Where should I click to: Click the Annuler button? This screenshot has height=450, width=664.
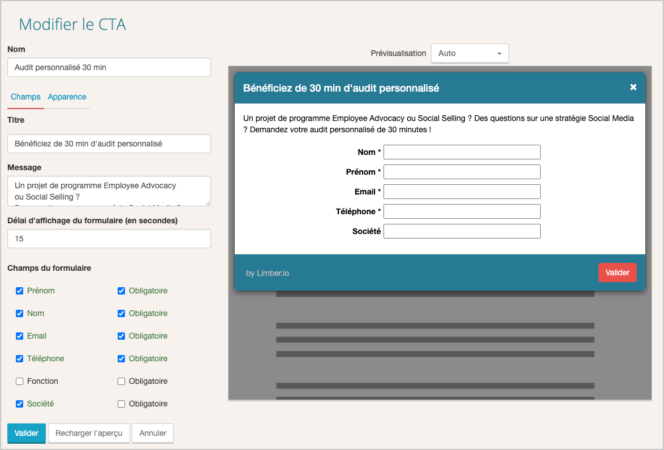(x=152, y=433)
